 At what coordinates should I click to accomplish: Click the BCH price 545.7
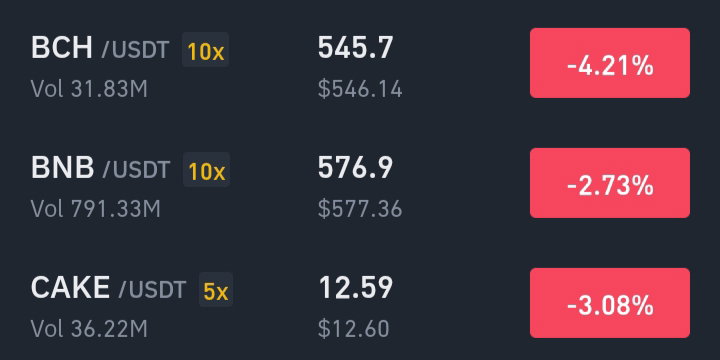click(355, 47)
